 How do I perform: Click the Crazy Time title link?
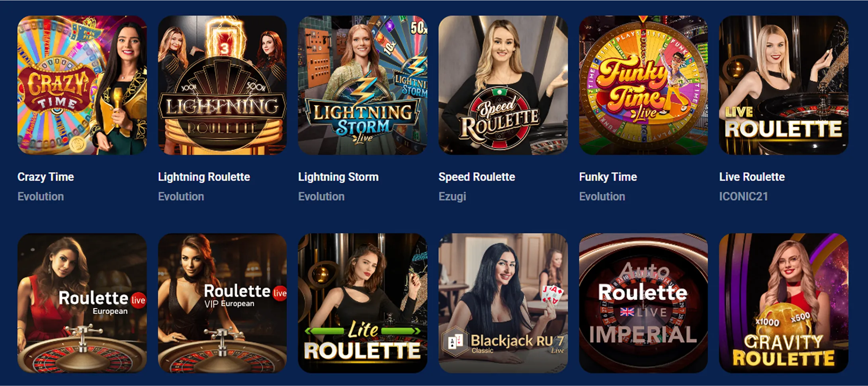tap(46, 177)
